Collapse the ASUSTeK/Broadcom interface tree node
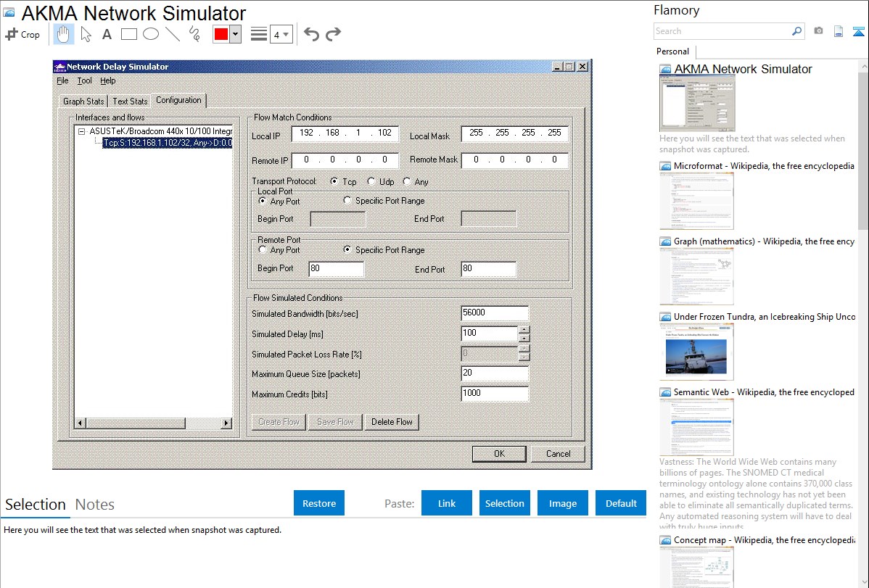 pos(83,132)
